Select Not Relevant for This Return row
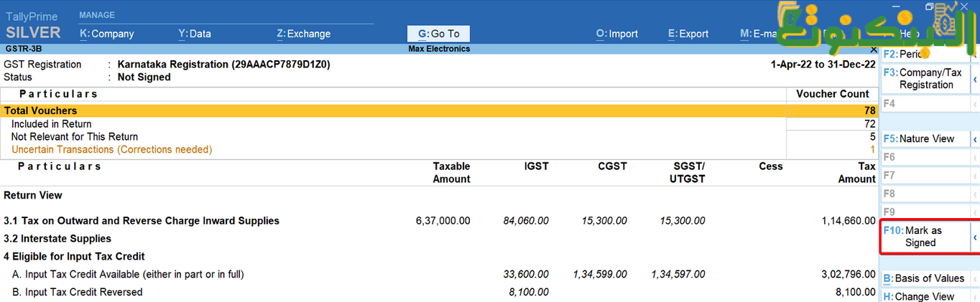980x302 pixels. click(x=439, y=137)
